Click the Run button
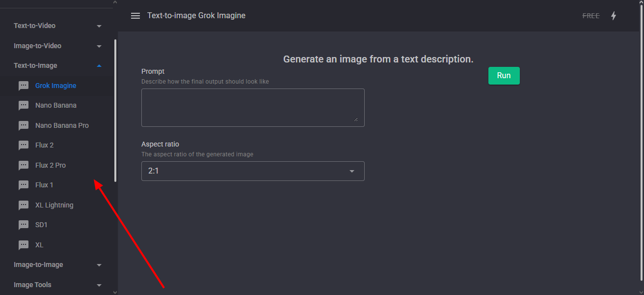This screenshot has height=295, width=644. (x=504, y=75)
